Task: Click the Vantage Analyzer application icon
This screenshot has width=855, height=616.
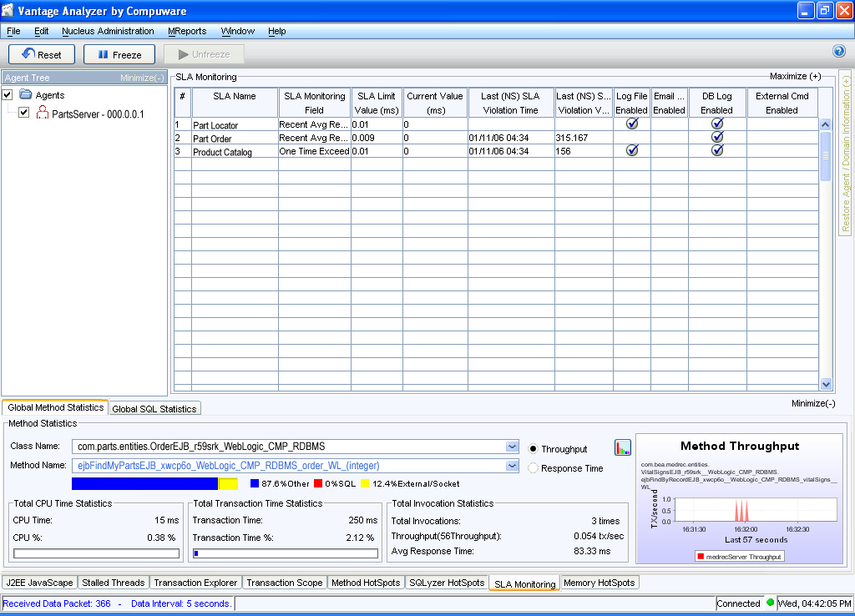Action: [x=8, y=10]
